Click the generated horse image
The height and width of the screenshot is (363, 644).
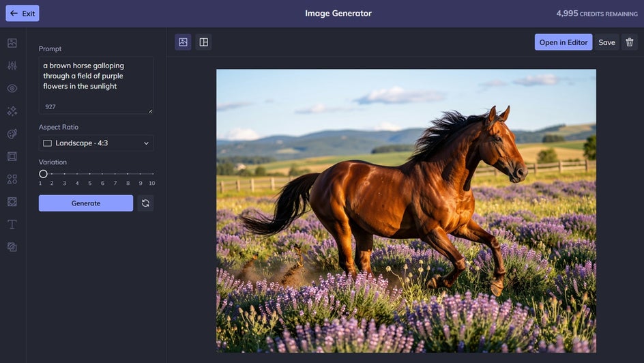[406, 211]
